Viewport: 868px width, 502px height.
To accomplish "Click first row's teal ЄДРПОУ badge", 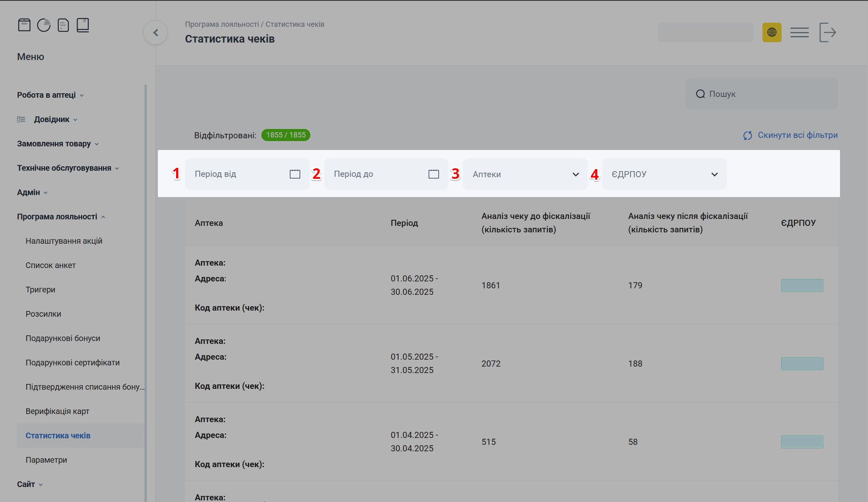I will pyautogui.click(x=802, y=285).
